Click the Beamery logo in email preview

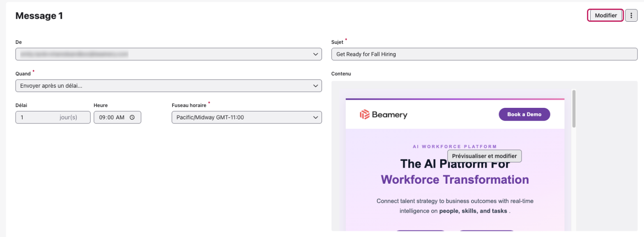384,115
